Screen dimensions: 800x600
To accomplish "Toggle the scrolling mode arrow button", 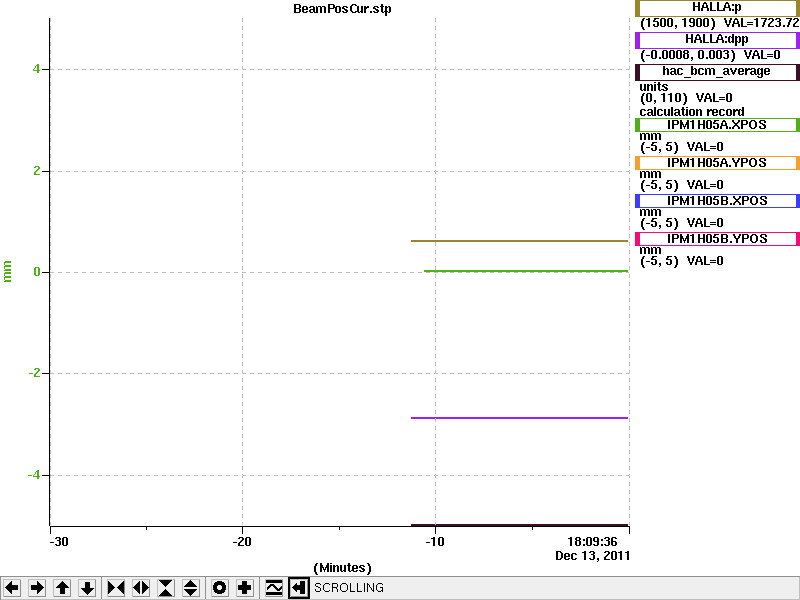I will [298, 588].
